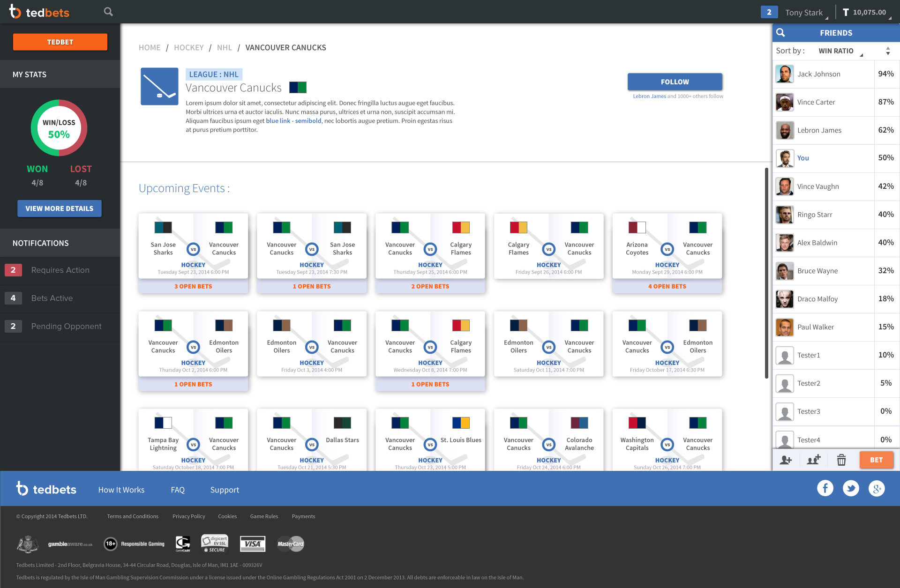
Task: Open the Facebook social icon
Action: (x=825, y=488)
